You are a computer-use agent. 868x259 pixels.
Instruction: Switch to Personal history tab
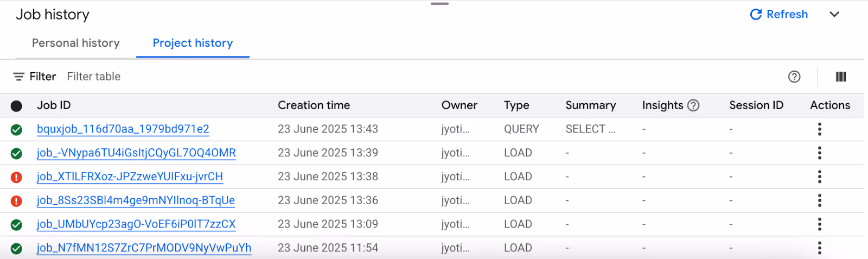point(76,43)
